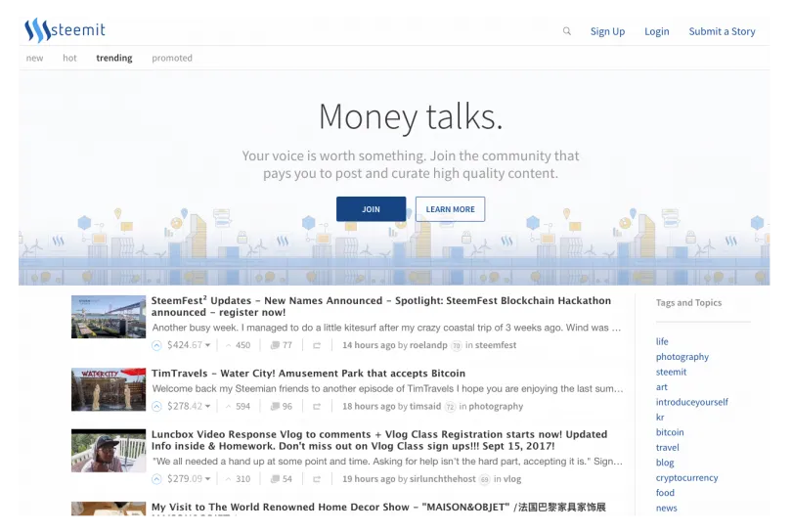792x532 pixels.
Task: Click the '18 hours ago' timestamp
Action: (x=369, y=407)
